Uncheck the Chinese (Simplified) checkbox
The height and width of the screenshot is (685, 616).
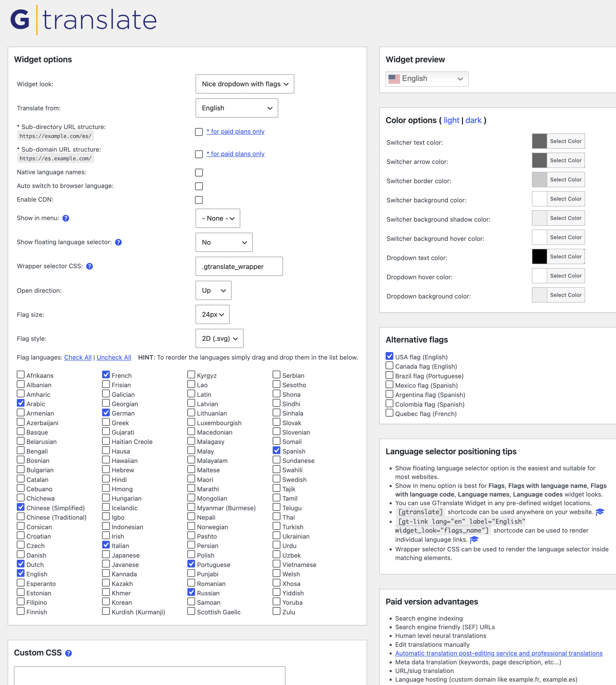point(21,507)
